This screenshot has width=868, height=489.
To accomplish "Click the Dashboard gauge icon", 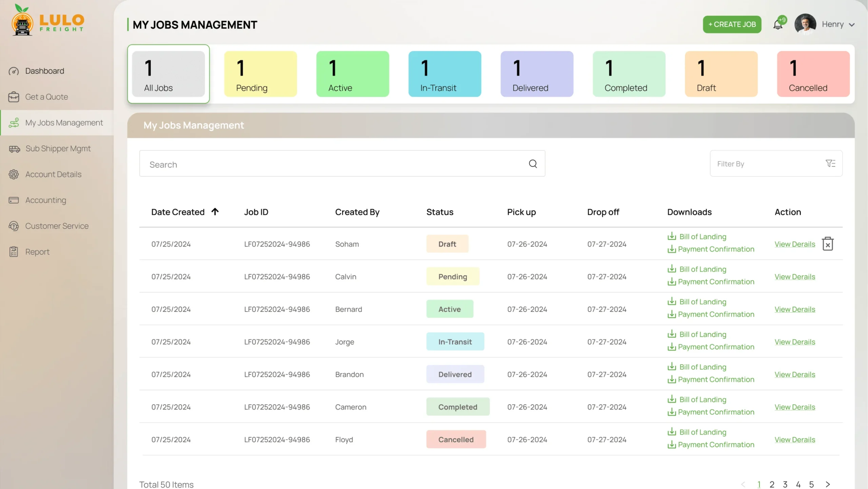I will (x=14, y=71).
